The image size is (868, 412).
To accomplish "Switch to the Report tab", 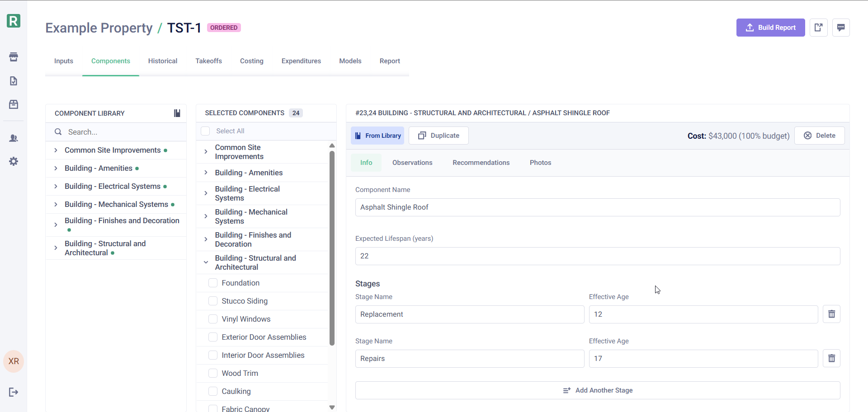I will pyautogui.click(x=390, y=61).
